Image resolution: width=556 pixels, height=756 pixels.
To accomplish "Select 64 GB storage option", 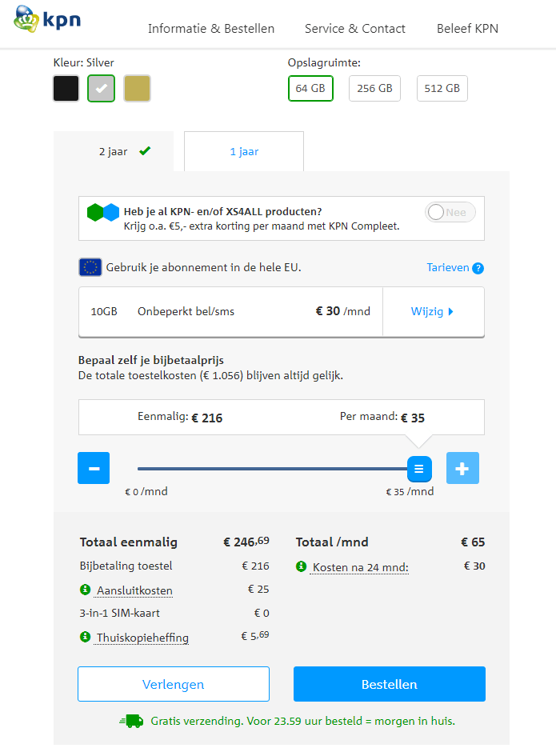I will coord(310,88).
